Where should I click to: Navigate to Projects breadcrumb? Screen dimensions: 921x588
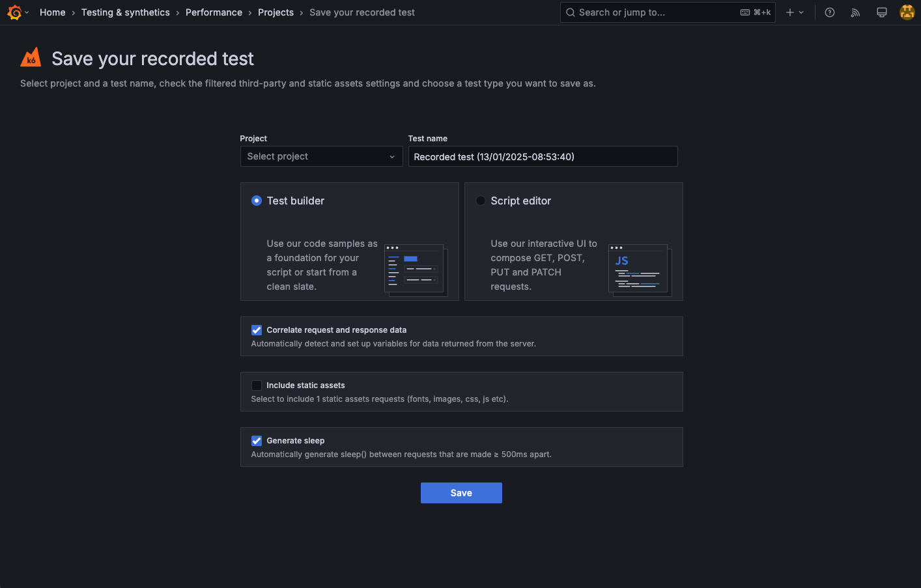(x=276, y=12)
